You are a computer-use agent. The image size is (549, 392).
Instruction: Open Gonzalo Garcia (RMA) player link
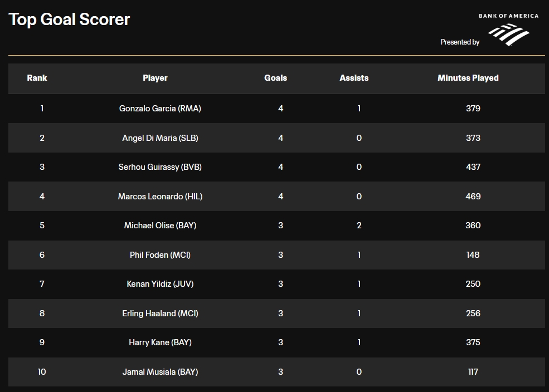(160, 109)
